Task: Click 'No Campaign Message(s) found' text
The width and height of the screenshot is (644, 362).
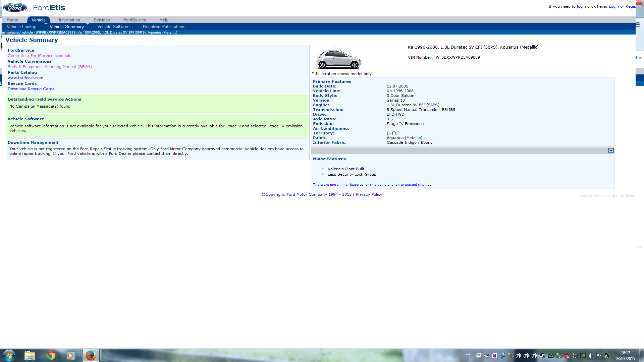Action: pyautogui.click(x=40, y=106)
